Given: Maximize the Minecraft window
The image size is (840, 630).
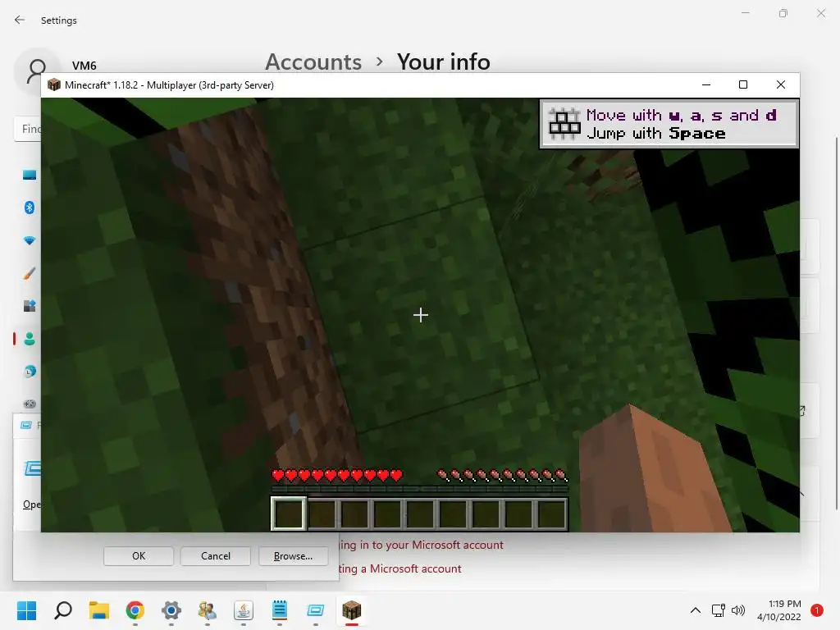Looking at the screenshot, I should (743, 84).
